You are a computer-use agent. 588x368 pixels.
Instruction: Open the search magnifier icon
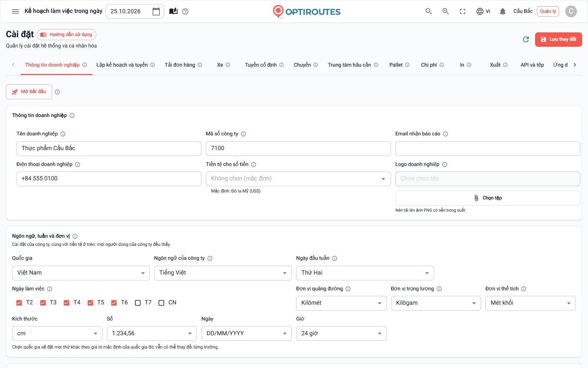(429, 11)
